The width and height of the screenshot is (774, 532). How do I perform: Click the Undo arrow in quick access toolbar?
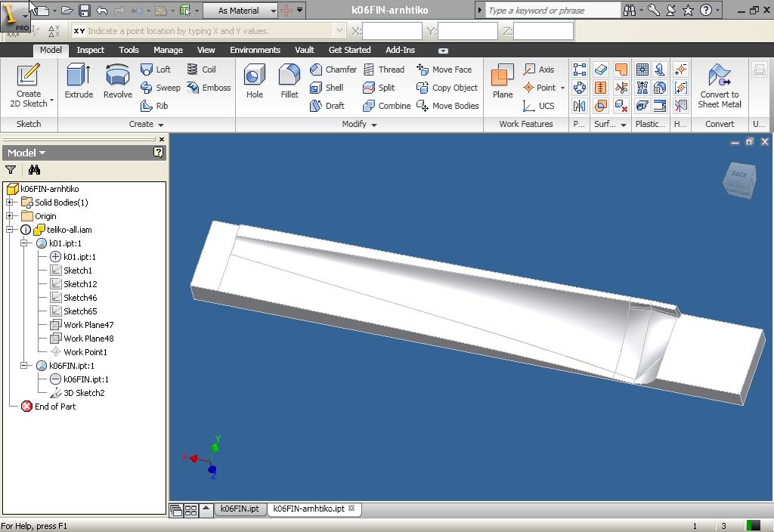[102, 11]
